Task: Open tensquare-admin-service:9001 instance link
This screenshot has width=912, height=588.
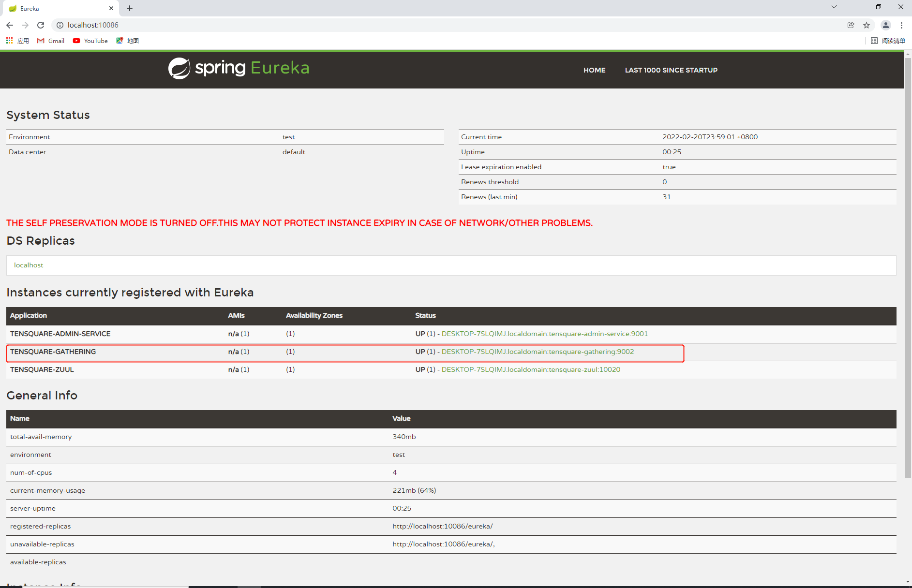Action: 545,334
